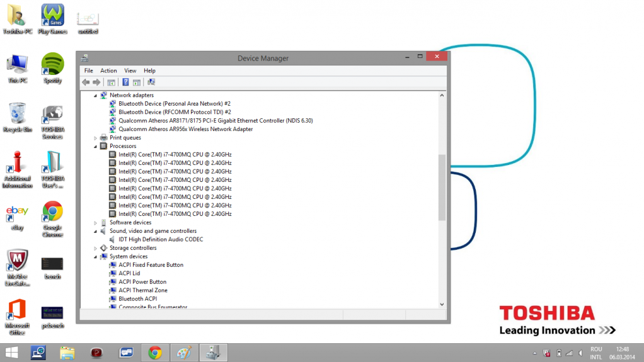
Task: Switch to Paint on the taskbar
Action: (184, 353)
